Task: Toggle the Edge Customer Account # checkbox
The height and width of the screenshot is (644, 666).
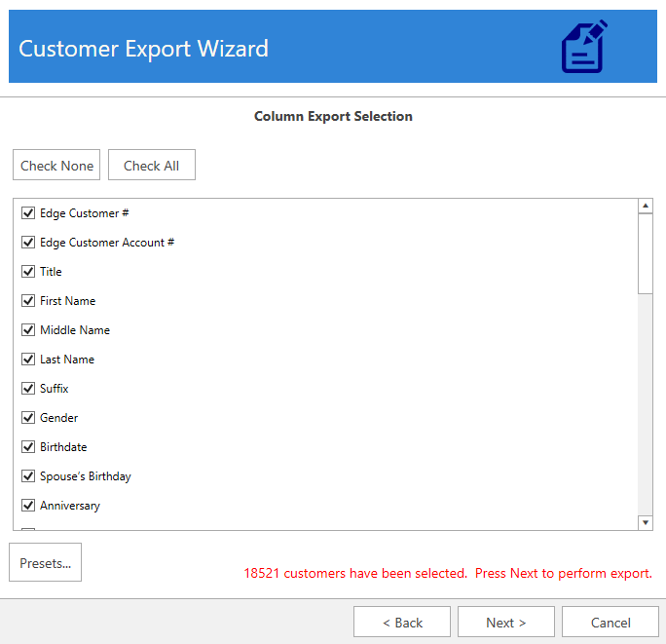Action: 28,243
